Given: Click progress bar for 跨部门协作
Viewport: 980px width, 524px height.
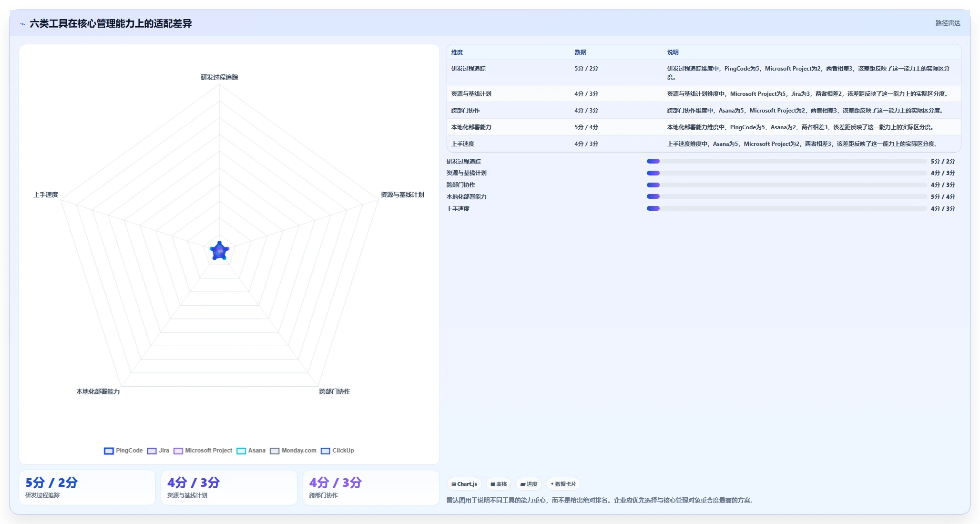Looking at the screenshot, I should pyautogui.click(x=786, y=185).
